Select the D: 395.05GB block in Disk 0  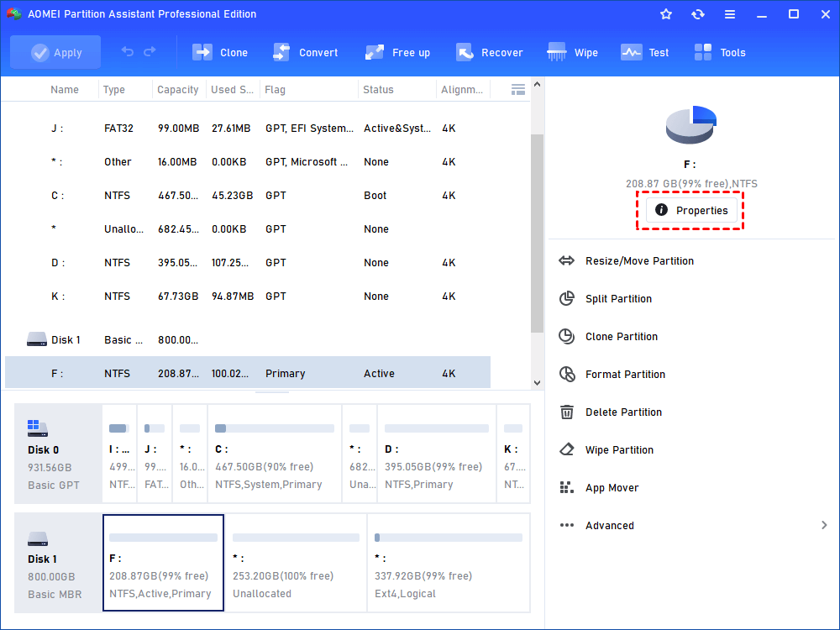[437, 454]
